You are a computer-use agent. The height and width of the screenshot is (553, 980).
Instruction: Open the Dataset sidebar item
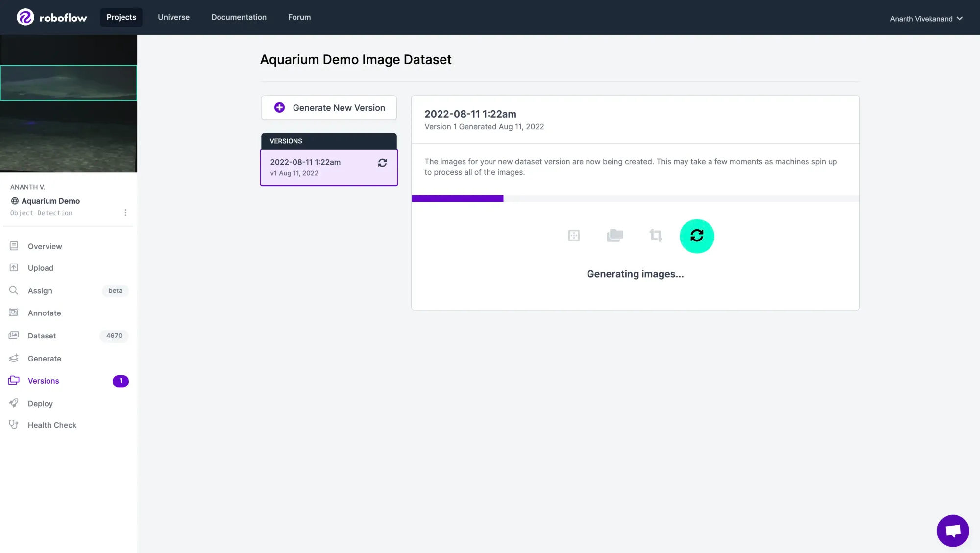[42, 336]
